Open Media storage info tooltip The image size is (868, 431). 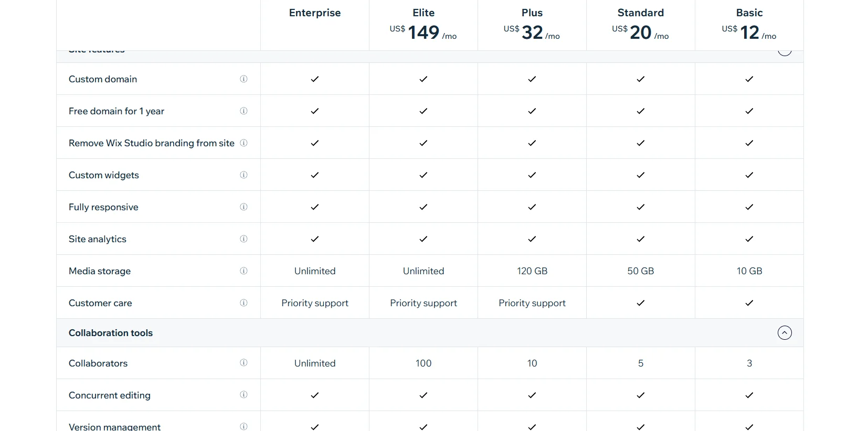[244, 271]
